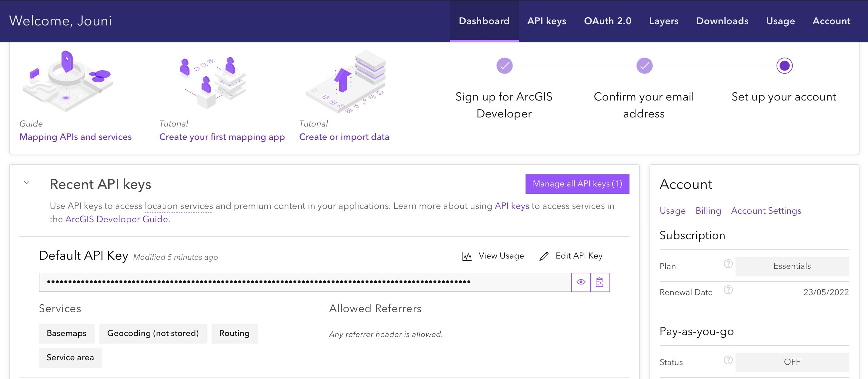Screen dimensions: 868x379
Task: Click the Edit API Key pencil icon
Action: click(544, 256)
